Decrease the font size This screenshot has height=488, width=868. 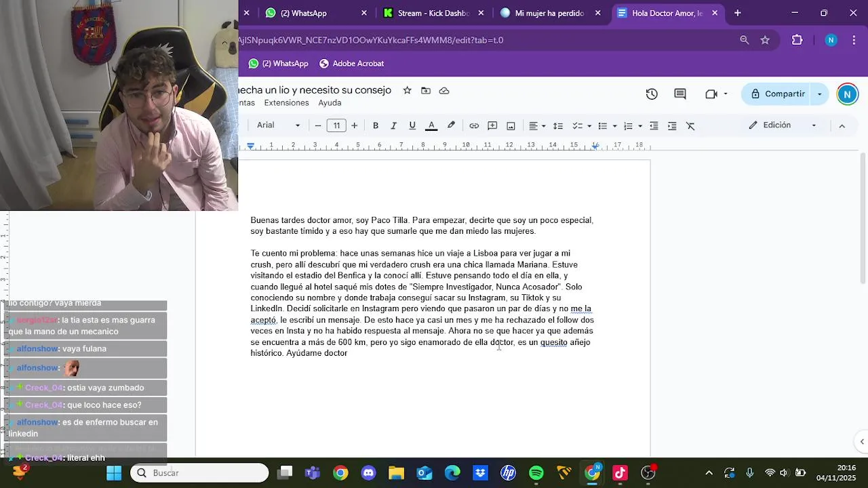(317, 125)
